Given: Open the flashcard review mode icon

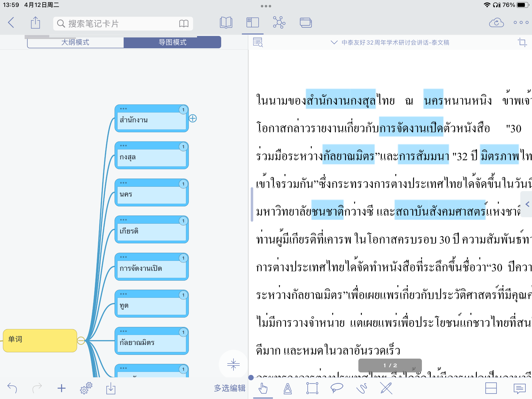Looking at the screenshot, I should pos(306,23).
